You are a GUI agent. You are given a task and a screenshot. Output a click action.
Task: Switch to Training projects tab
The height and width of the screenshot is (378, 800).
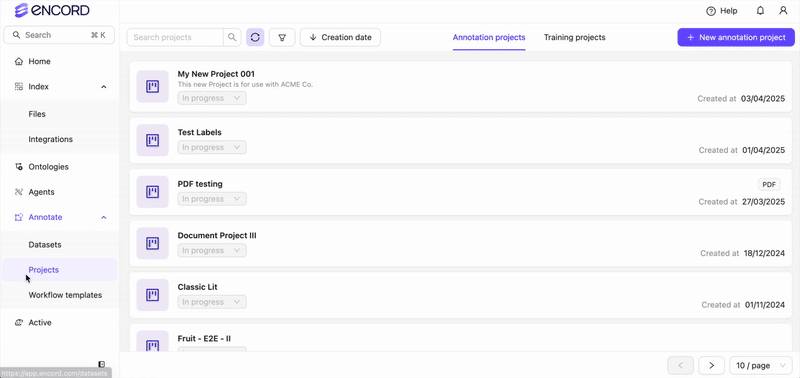(574, 37)
